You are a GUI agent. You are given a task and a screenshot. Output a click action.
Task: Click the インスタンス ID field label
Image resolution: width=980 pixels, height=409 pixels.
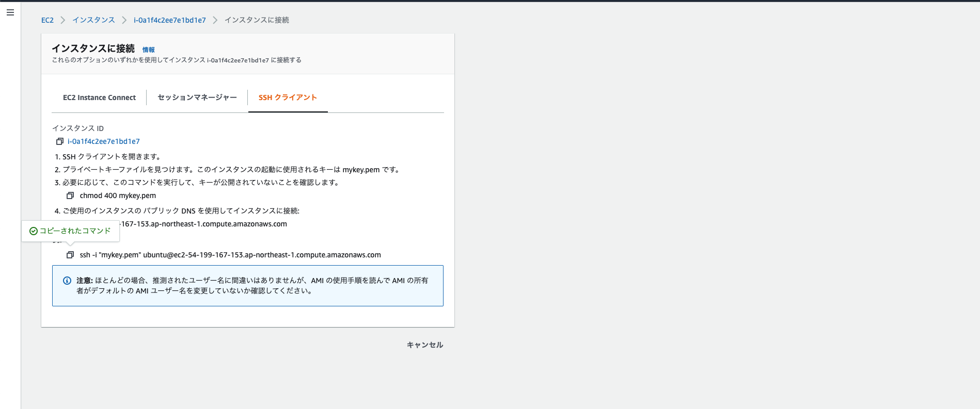(x=78, y=128)
